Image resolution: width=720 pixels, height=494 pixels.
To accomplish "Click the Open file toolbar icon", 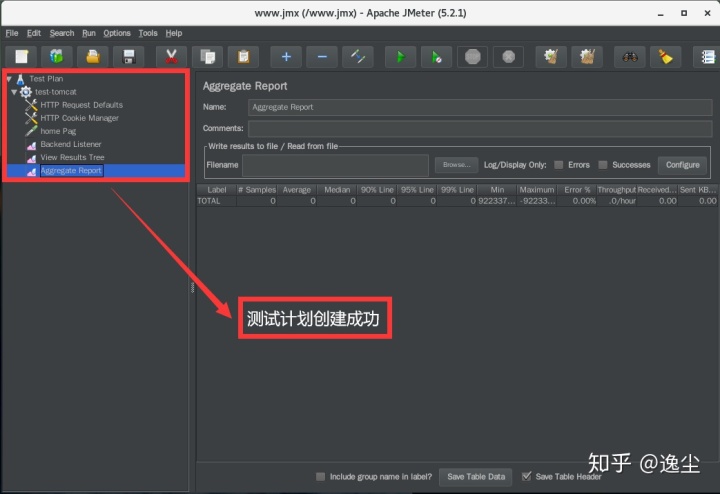I will coord(93,57).
